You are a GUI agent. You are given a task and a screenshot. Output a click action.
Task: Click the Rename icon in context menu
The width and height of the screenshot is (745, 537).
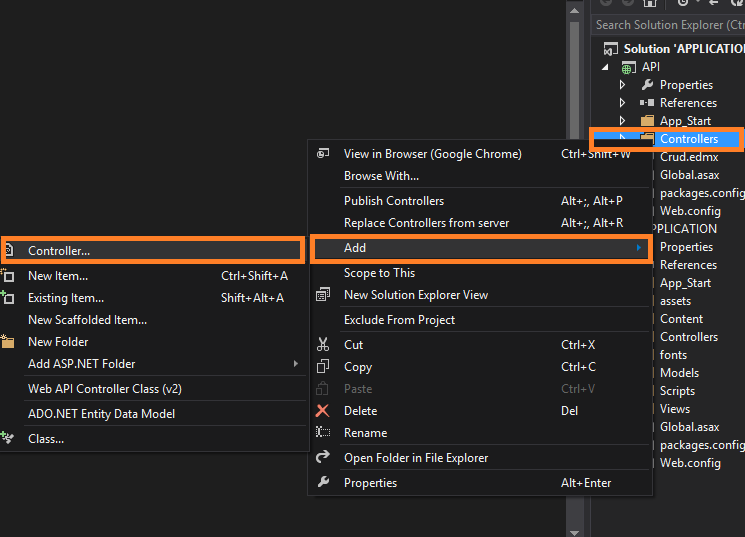click(323, 433)
